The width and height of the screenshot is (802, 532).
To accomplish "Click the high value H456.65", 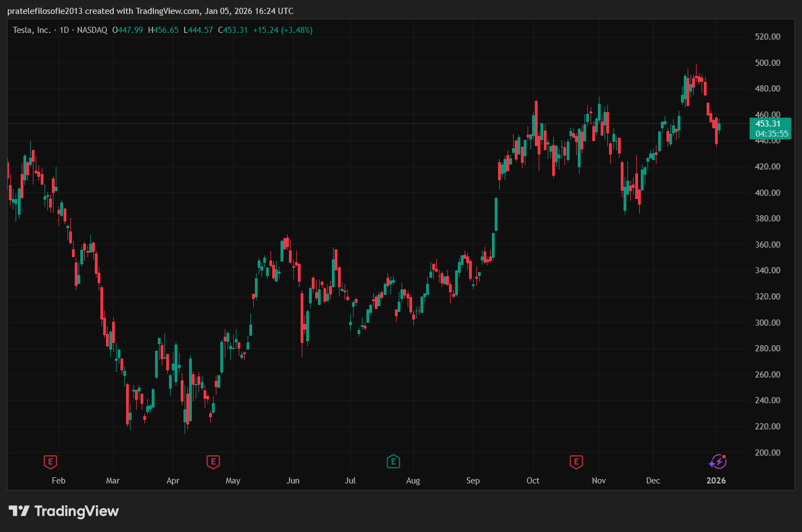I will pyautogui.click(x=163, y=30).
